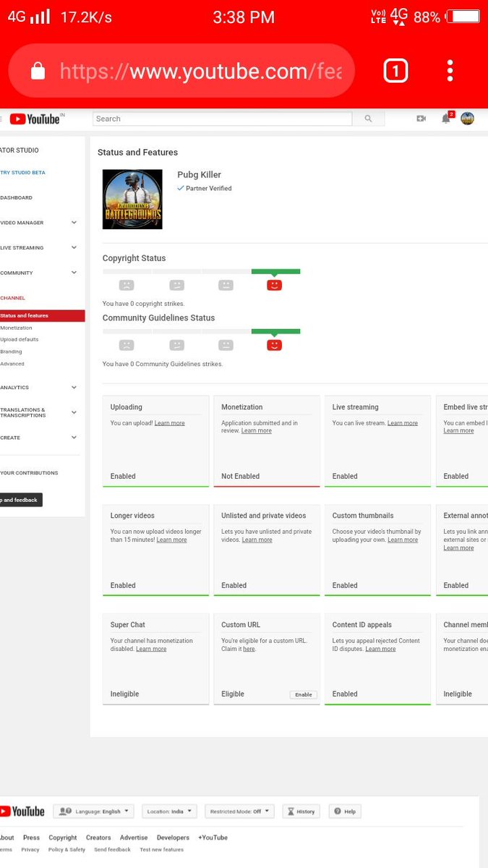488x868 pixels.
Task: Click the red smiley under Community Guidelines Status
Action: click(x=274, y=345)
